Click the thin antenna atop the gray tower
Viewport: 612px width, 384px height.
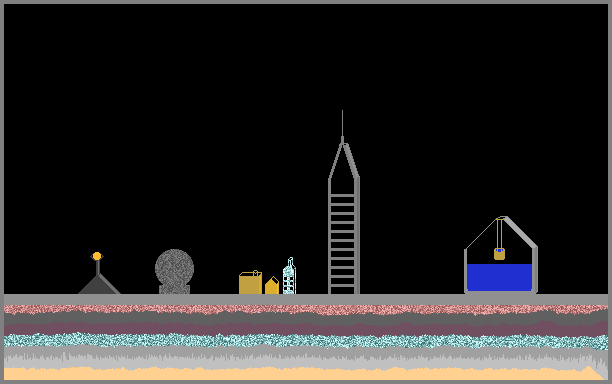tap(342, 124)
